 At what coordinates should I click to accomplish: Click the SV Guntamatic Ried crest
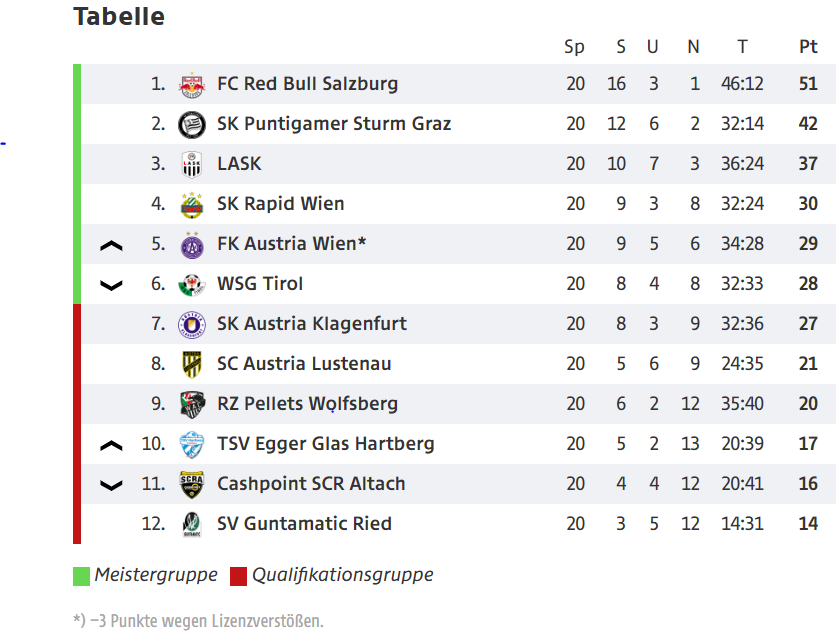pyautogui.click(x=191, y=524)
